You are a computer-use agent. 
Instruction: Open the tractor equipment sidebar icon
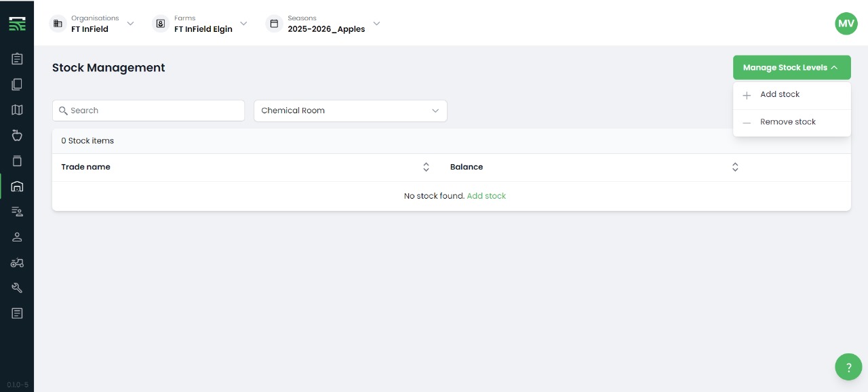pyautogui.click(x=17, y=262)
